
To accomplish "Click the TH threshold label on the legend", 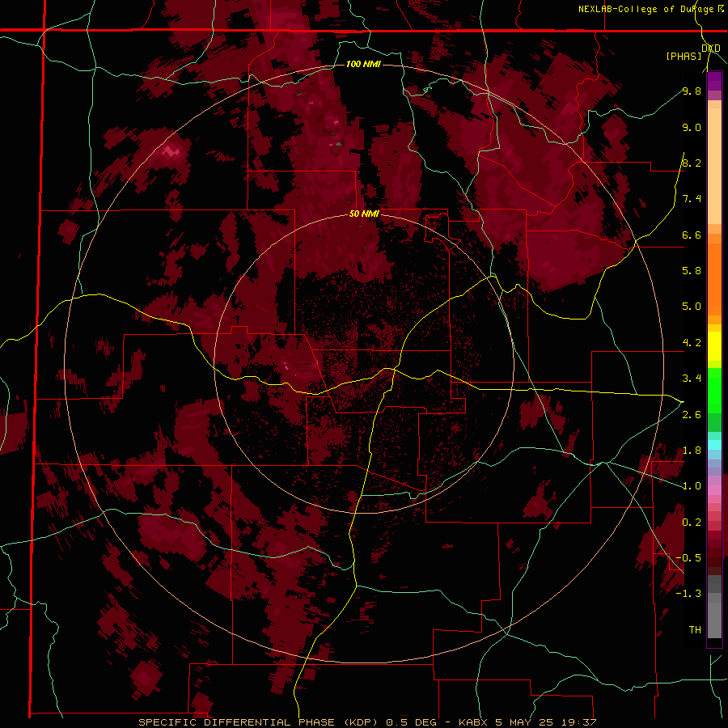I will coord(695,629).
